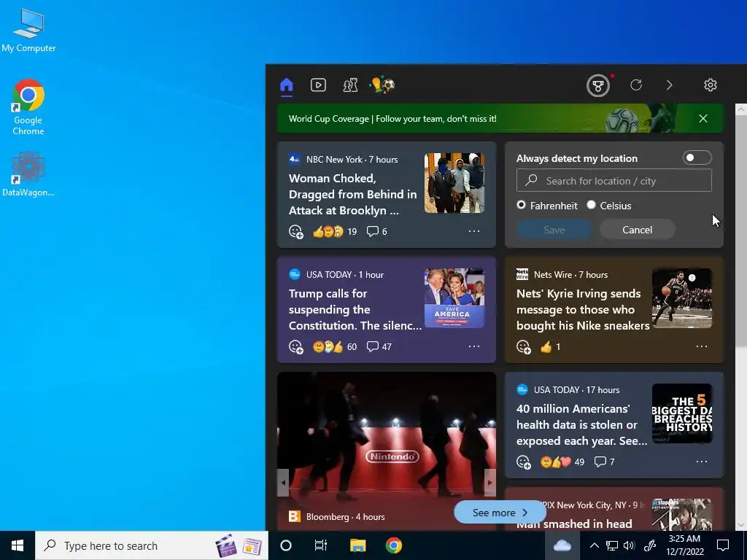Screen dimensions: 747x560
Task: Add reaction to health data story
Action: point(524,462)
